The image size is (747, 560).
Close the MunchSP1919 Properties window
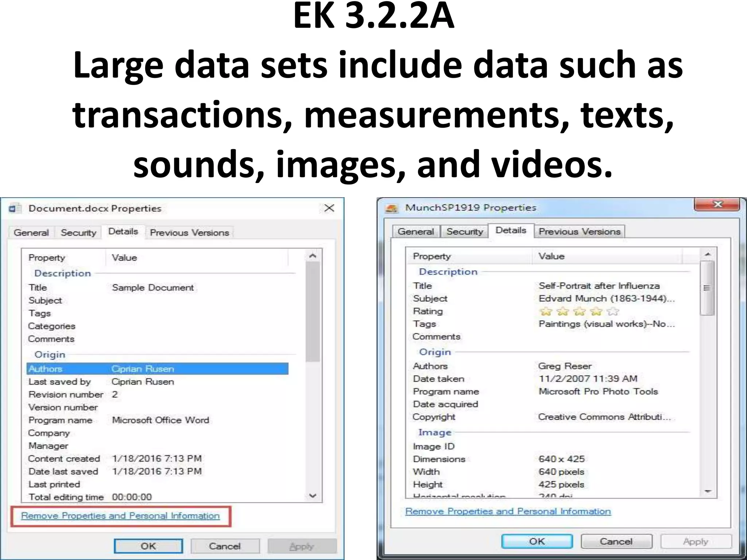pyautogui.click(x=717, y=204)
